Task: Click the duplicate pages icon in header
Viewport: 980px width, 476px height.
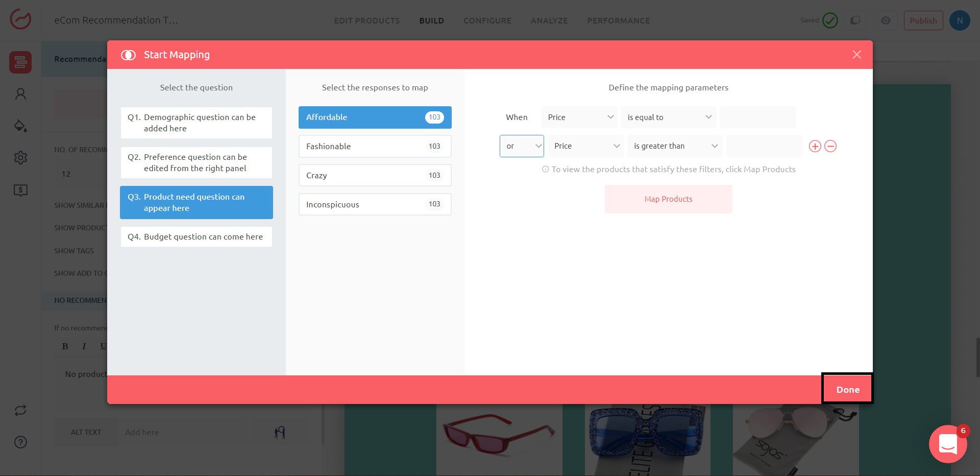Action: pos(855,20)
